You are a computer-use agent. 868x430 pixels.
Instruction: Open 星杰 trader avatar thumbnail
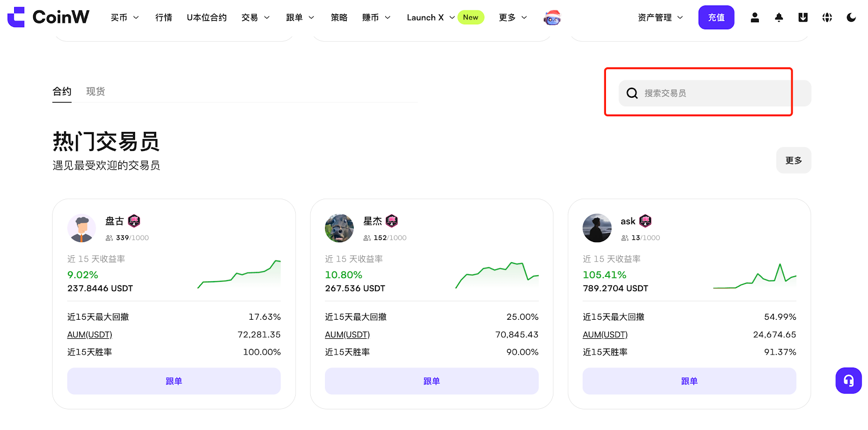(x=339, y=228)
